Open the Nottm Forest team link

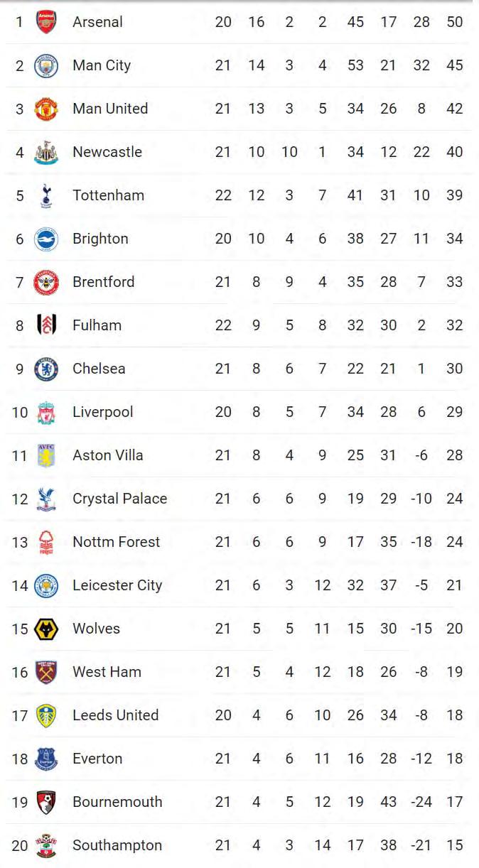coord(116,542)
